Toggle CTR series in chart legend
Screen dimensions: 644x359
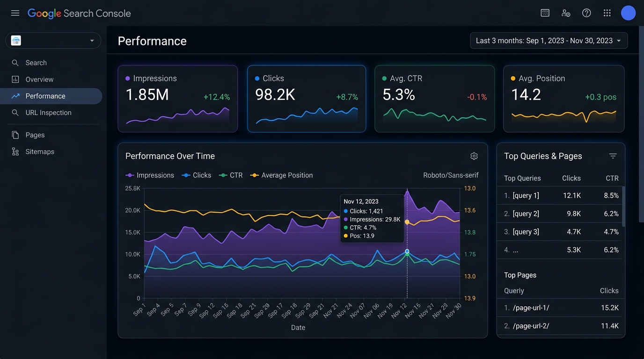coord(231,175)
